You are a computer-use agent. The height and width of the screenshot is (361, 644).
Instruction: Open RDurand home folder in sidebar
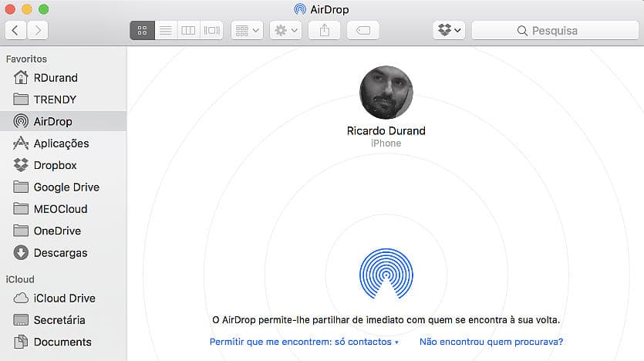pos(63,78)
